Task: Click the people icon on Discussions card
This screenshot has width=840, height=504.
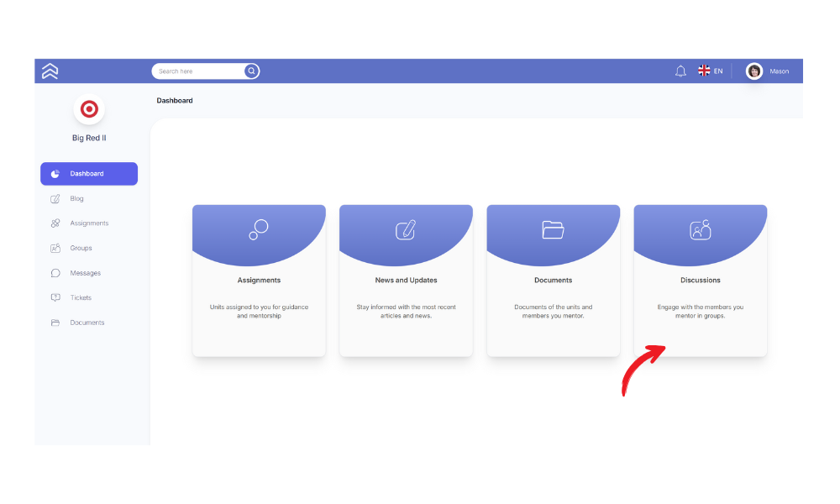Action: tap(701, 230)
